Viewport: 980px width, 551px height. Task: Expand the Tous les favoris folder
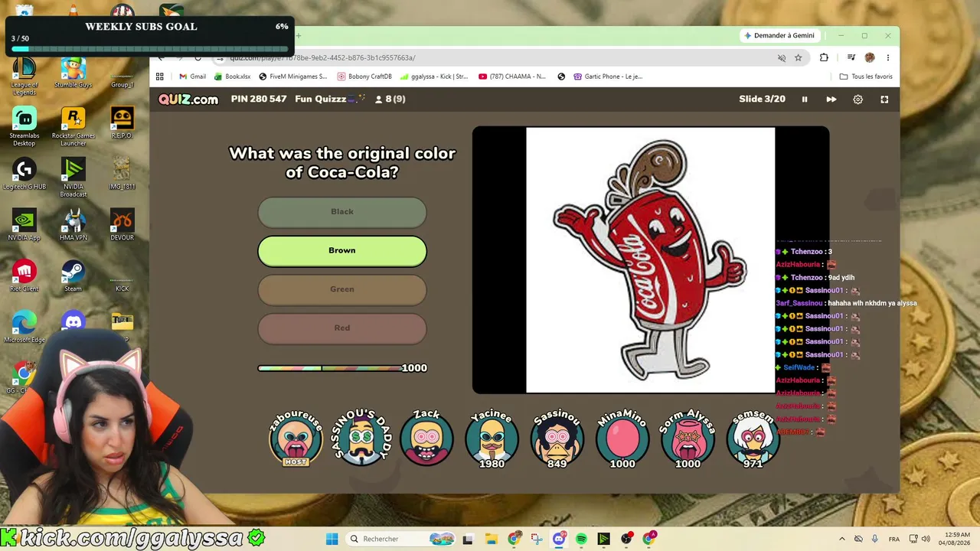(x=866, y=77)
